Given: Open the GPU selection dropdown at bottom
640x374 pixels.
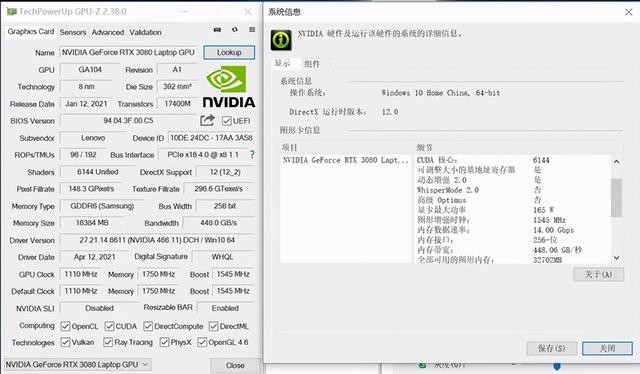Looking at the screenshot, I should pos(78,365).
